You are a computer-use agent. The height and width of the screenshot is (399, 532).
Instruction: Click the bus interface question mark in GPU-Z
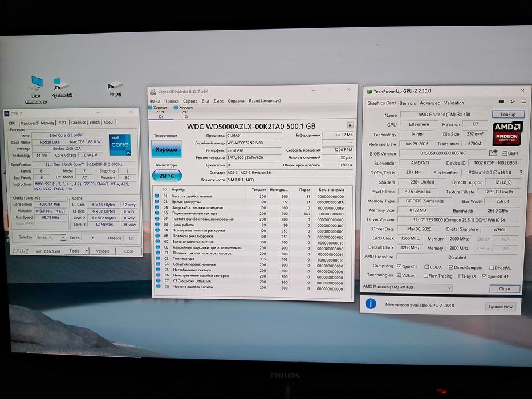[521, 173]
